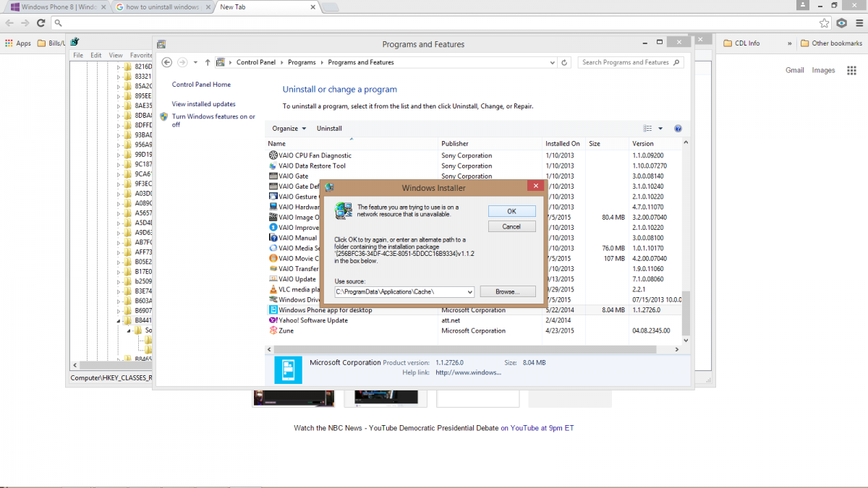
Task: Click the Chrome back arrow
Action: pyautogui.click(x=9, y=23)
